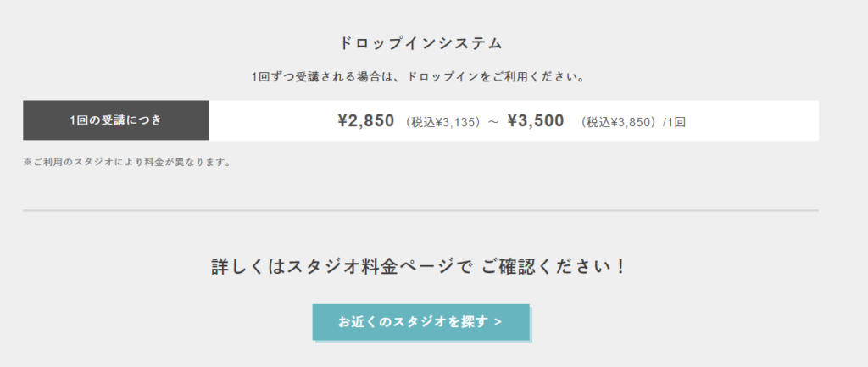Select the ドロップインシステム heading
868x367 pixels.
pyautogui.click(x=420, y=43)
